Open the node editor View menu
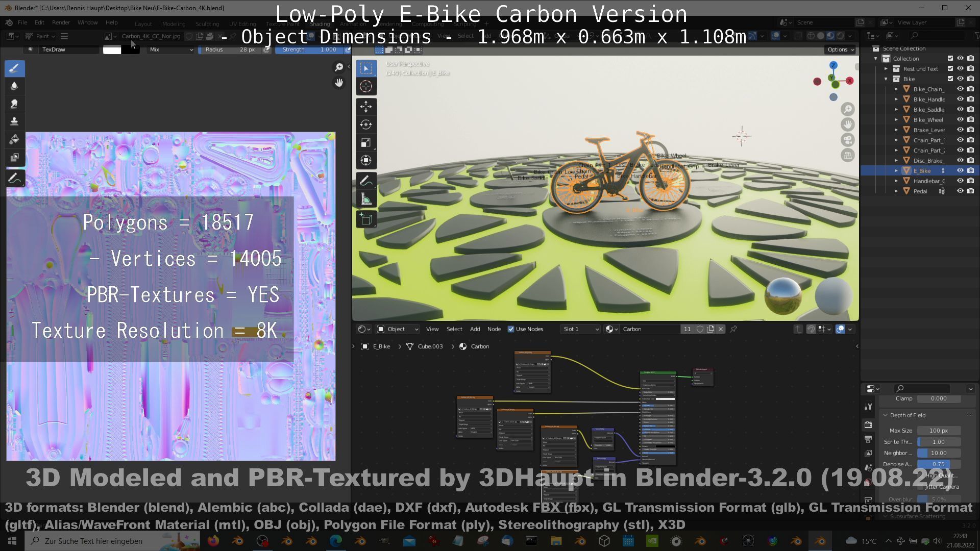Image resolution: width=980 pixels, height=551 pixels. 432,329
